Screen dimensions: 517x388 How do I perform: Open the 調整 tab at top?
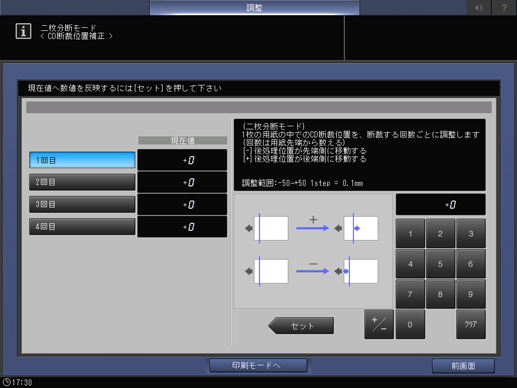pos(254,7)
